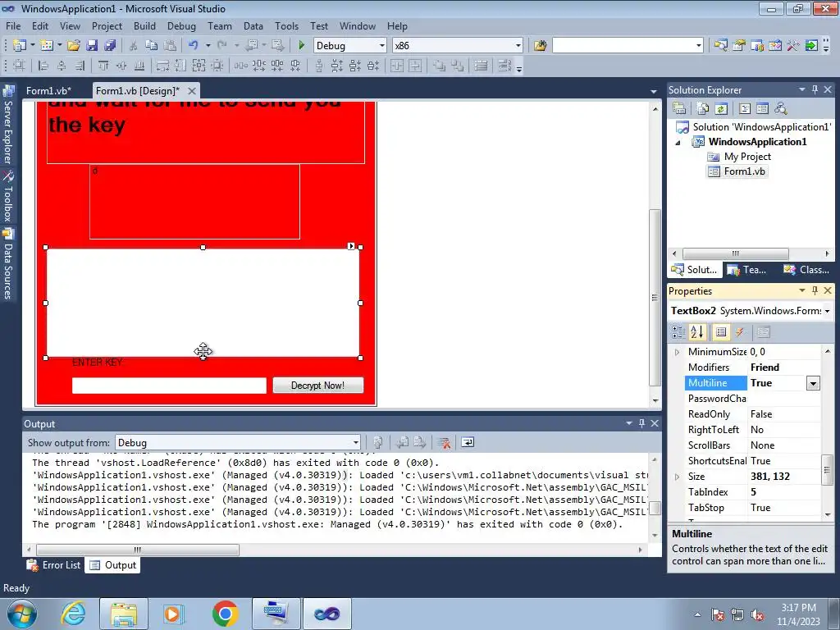Screen dimensions: 840x630
Task: Open the collapsed Toolbox side tab
Action: 7,196
